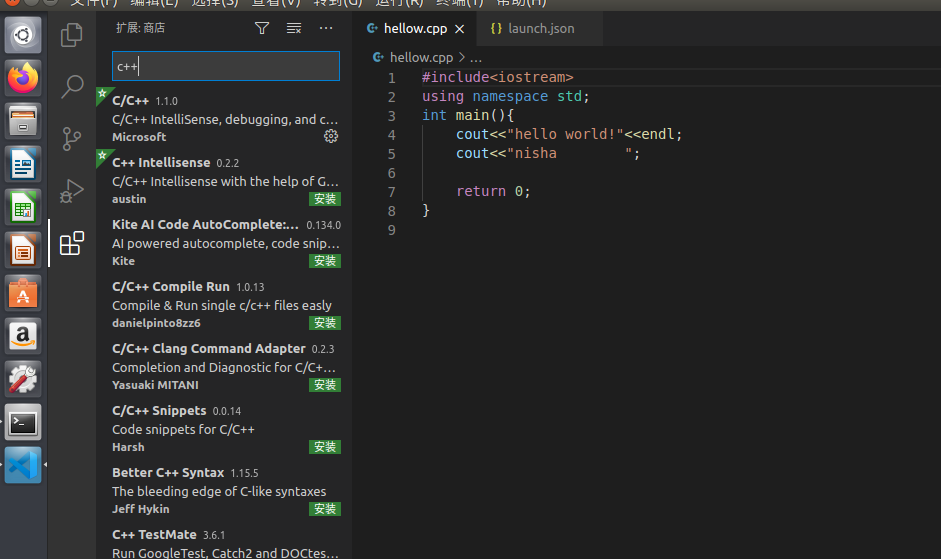Launch LibreOffice Impress from dock

click(23, 250)
